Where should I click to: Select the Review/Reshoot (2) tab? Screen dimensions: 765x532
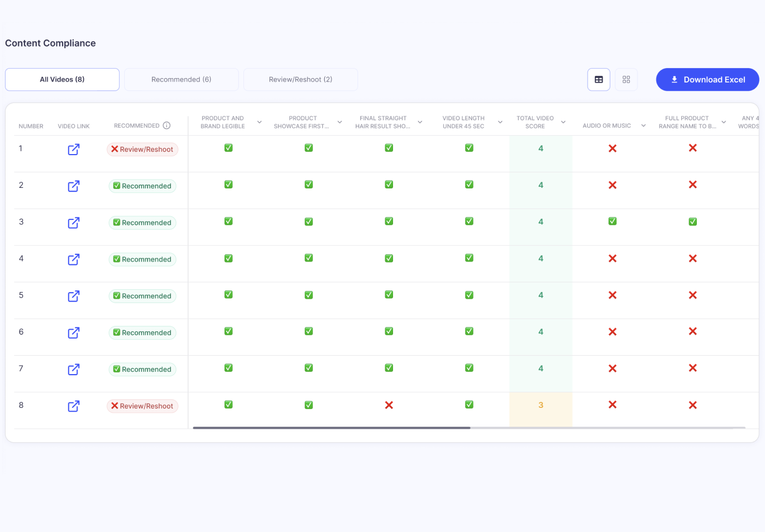[x=300, y=80]
